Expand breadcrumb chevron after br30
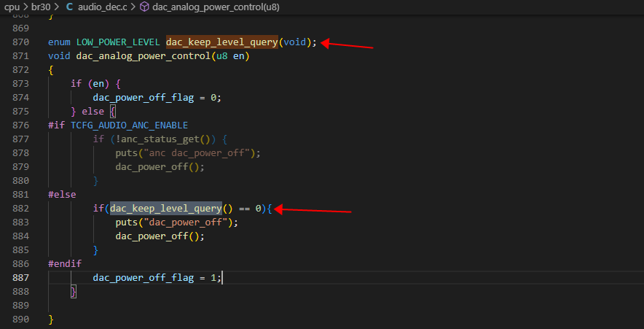Viewport: 644px width, 329px height. pyautogui.click(x=56, y=7)
